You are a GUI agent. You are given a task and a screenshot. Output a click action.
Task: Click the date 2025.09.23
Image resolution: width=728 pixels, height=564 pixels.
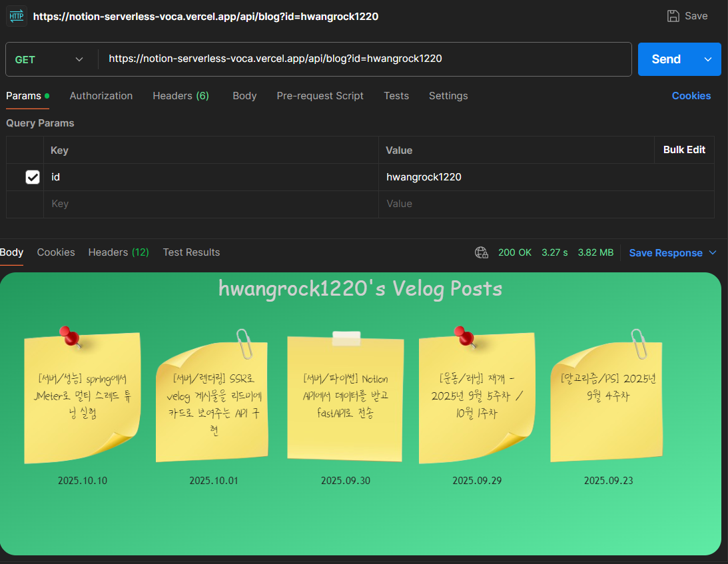click(608, 481)
